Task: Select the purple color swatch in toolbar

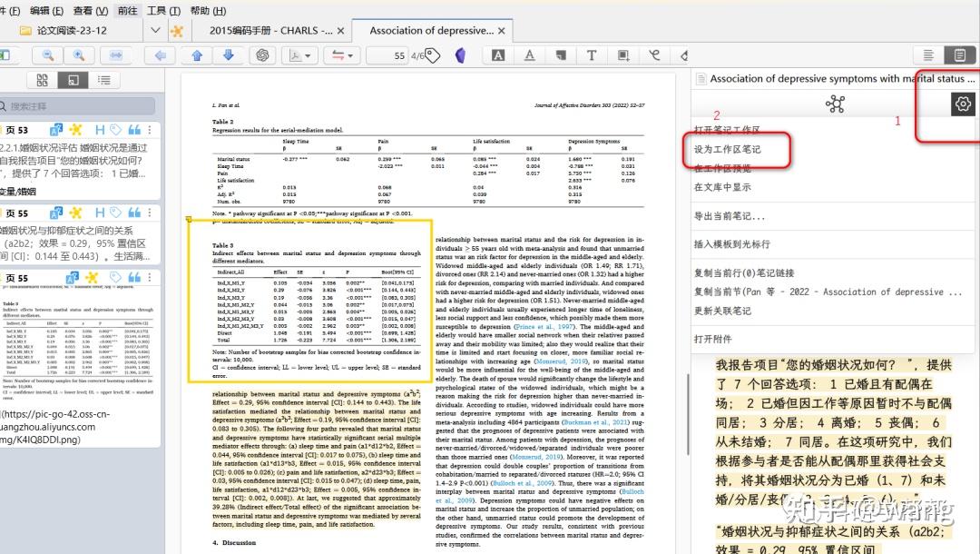Action: coord(462,54)
